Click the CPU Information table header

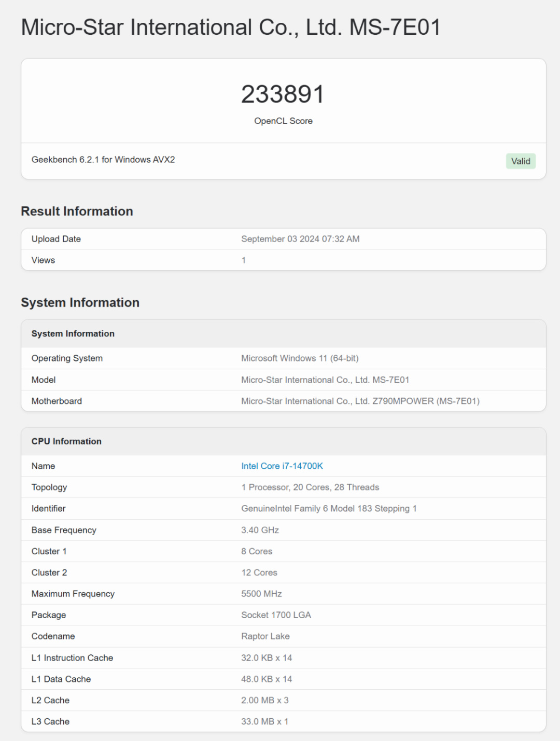[x=66, y=441]
